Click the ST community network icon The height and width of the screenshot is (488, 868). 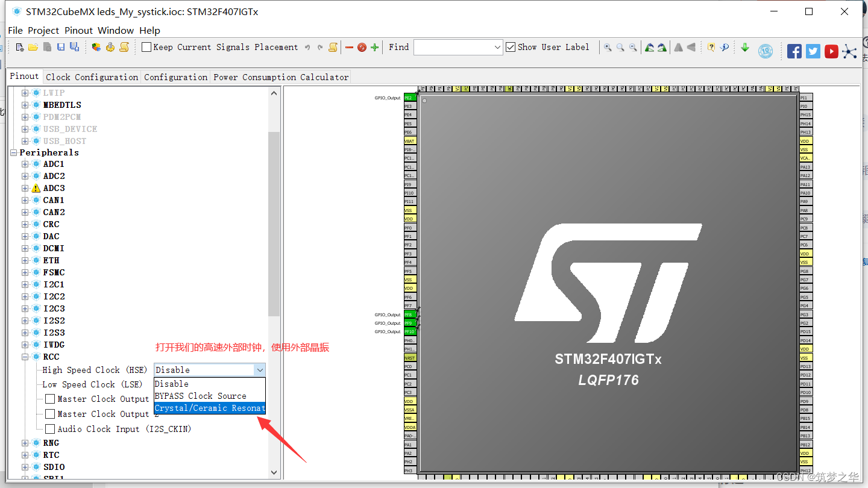point(850,51)
